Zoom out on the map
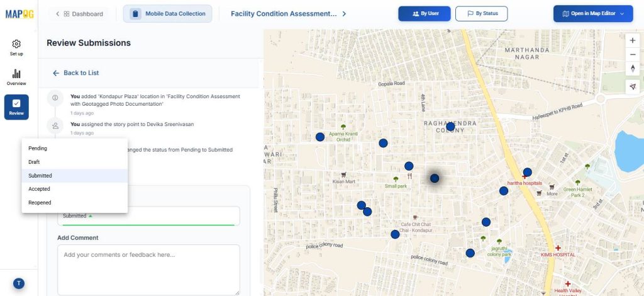The width and height of the screenshot is (644, 296). (633, 54)
